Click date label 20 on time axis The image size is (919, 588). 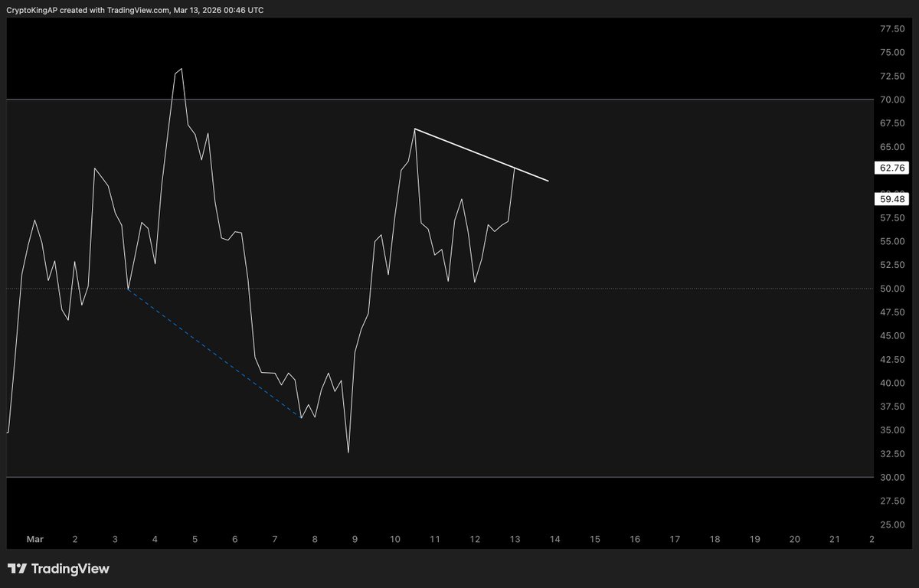[795, 540]
